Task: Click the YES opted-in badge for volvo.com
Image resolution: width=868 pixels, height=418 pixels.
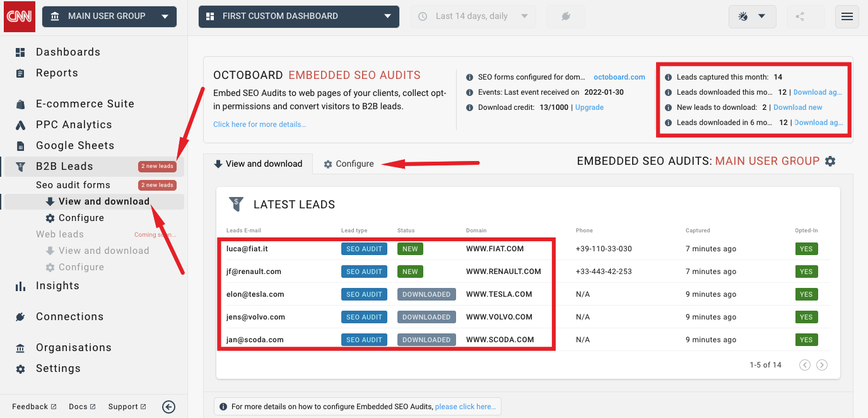Action: click(806, 317)
